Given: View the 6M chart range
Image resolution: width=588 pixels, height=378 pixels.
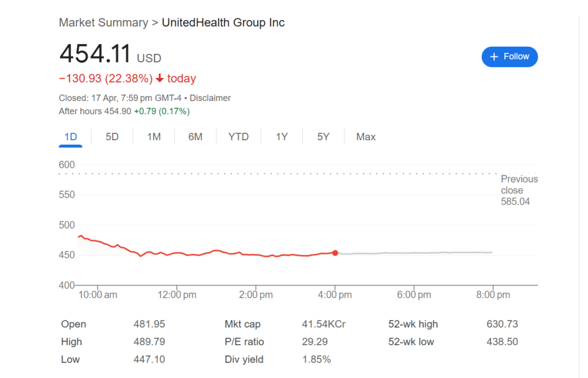Looking at the screenshot, I should (x=195, y=137).
